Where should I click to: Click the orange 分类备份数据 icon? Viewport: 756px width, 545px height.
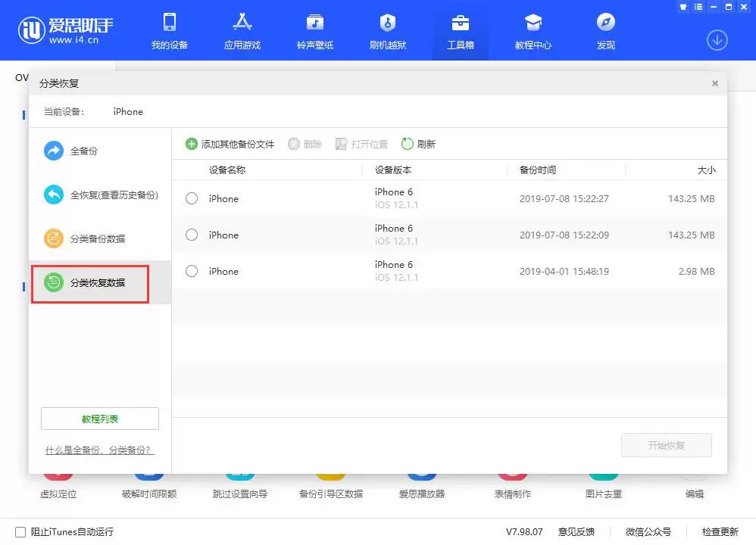54,238
